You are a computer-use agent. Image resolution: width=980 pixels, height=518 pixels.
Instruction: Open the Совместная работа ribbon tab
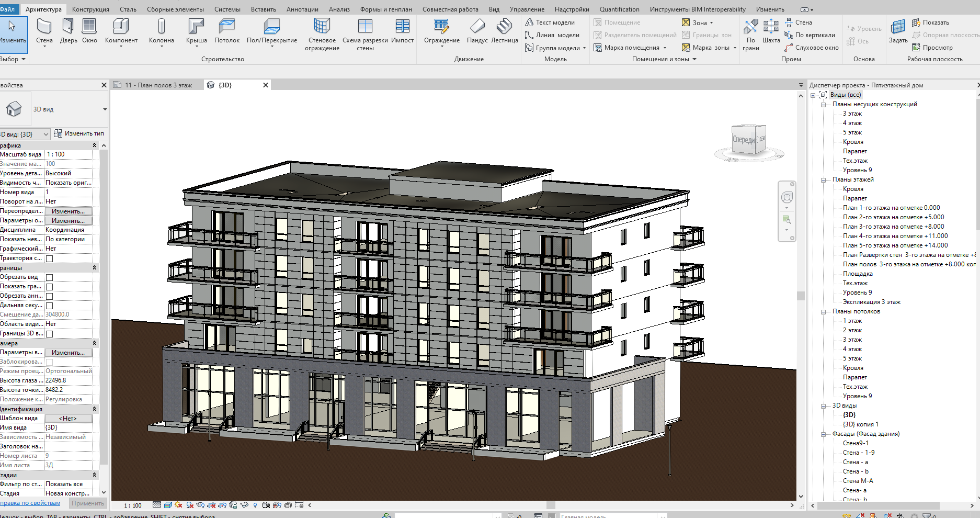click(x=450, y=9)
